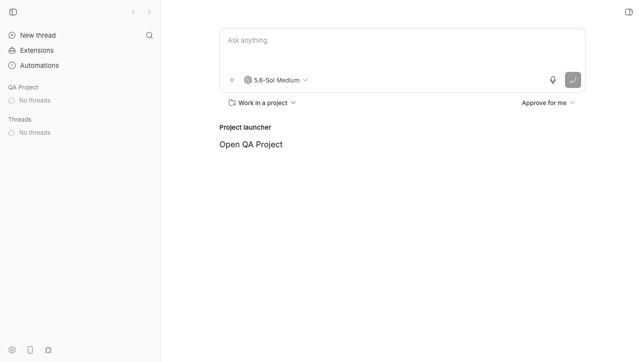Open Extensions in the sidebar
Image resolution: width=644 pixels, height=362 pixels.
(31, 50)
